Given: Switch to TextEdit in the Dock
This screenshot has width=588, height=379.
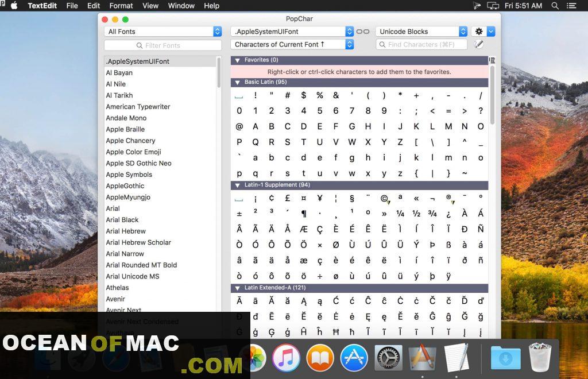Looking at the screenshot, I should pos(457,357).
